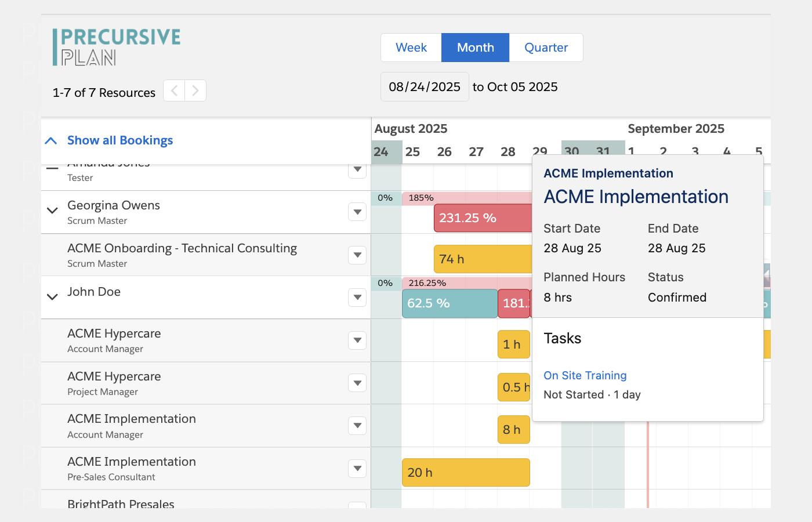Select the yellow 20 h booking bar
Image resolution: width=812 pixels, height=522 pixels.
466,473
